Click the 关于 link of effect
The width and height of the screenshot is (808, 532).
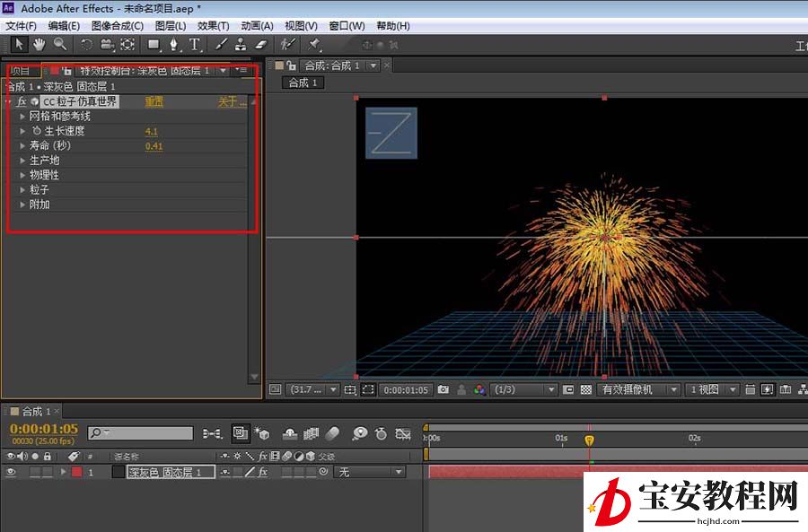pyautogui.click(x=232, y=102)
